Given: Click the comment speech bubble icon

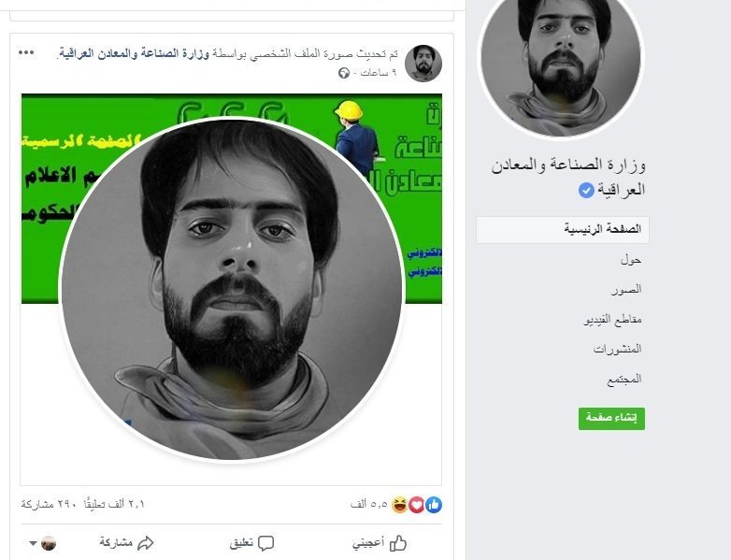Looking at the screenshot, I should pyautogui.click(x=265, y=543).
